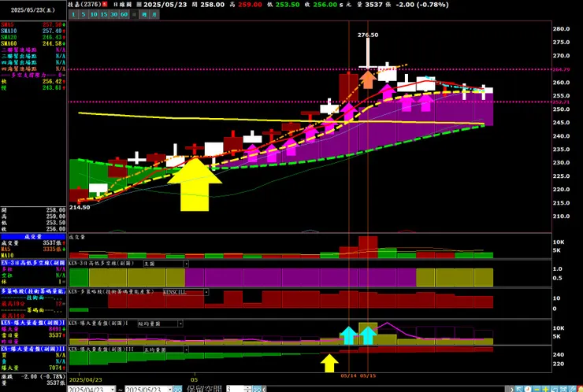Click the MA5 3335張 volume value
Screen dimensions: 583x392
click(53, 249)
